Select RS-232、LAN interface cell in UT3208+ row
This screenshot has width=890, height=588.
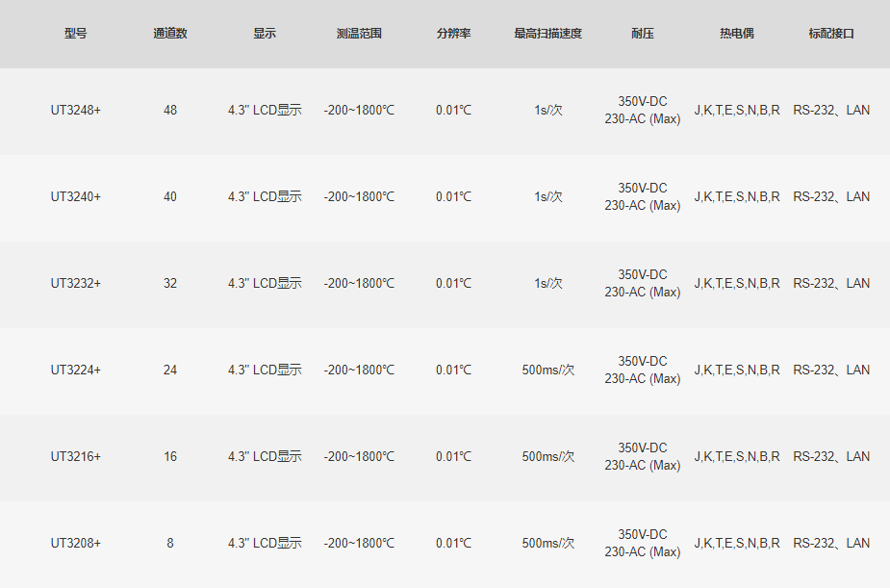pyautogui.click(x=831, y=544)
